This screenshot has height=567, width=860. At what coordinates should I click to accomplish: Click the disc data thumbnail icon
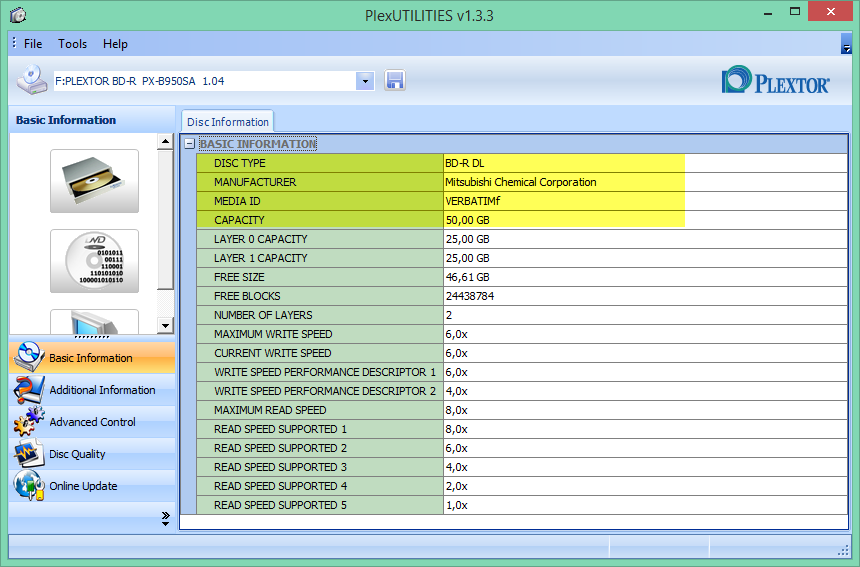(x=94, y=261)
